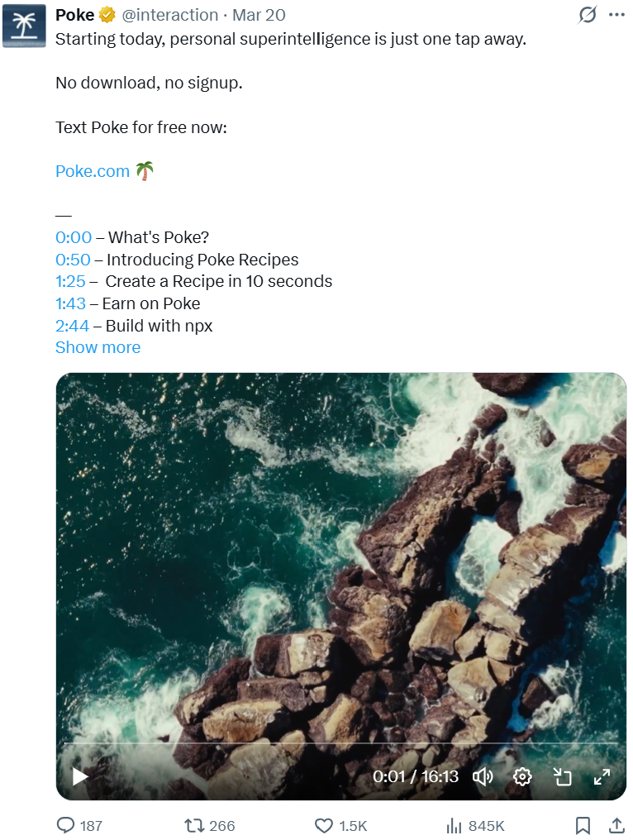Viewport: 633px width, 840px height.
Task: Jump to 1:43 Earn on Poke timestamp
Action: pos(71,303)
